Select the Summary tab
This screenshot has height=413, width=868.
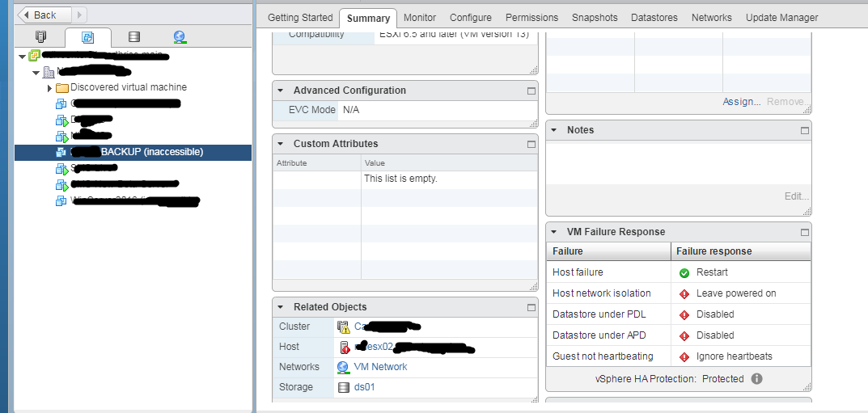click(368, 19)
